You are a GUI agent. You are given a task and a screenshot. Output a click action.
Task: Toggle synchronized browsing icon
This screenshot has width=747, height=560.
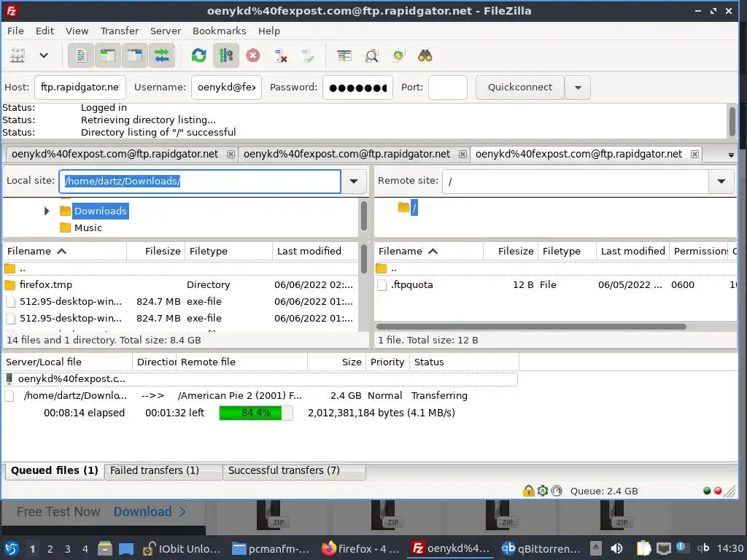(398, 55)
